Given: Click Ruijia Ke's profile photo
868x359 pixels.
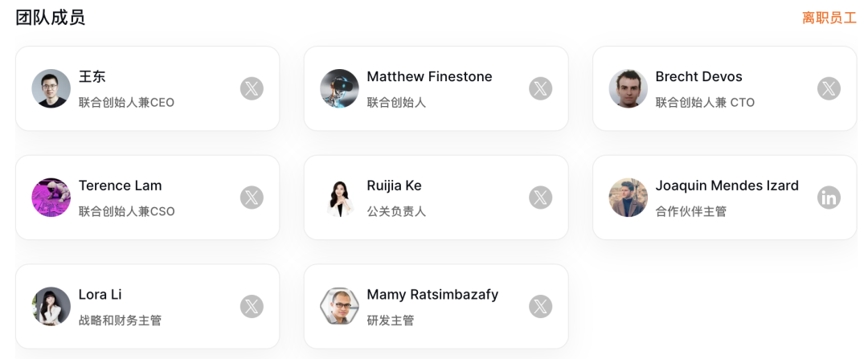Looking at the screenshot, I should 339,198.
